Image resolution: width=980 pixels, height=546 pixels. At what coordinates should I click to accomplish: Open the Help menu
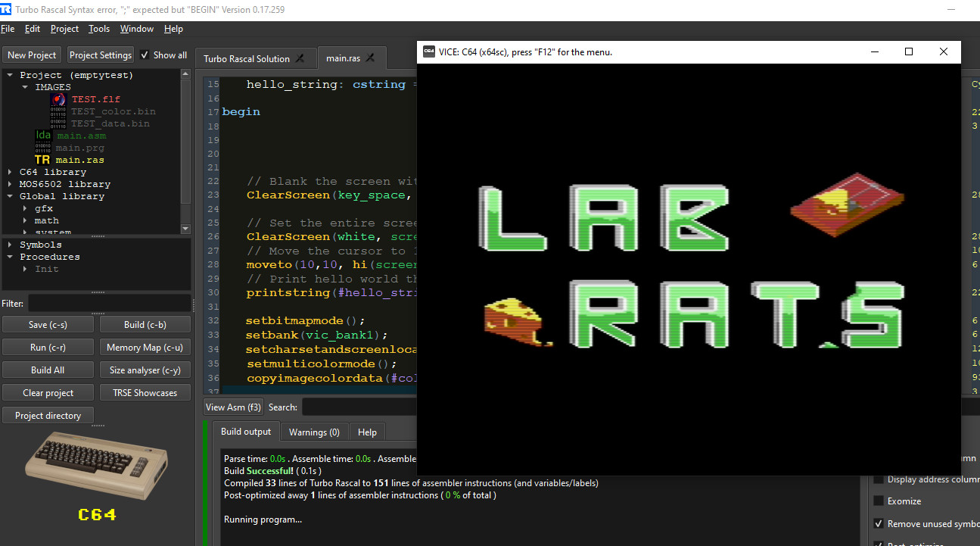(x=173, y=29)
